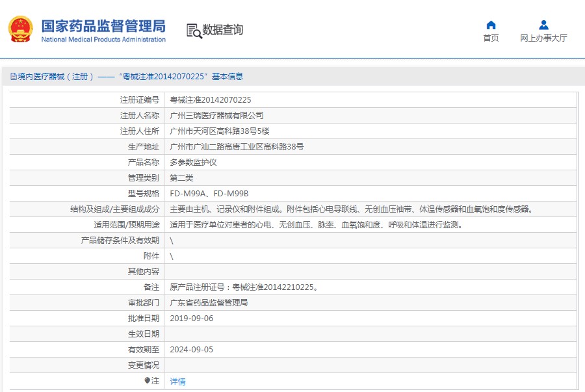585x392 pixels.
Task: Click the 备注 label
Action: coord(151,287)
